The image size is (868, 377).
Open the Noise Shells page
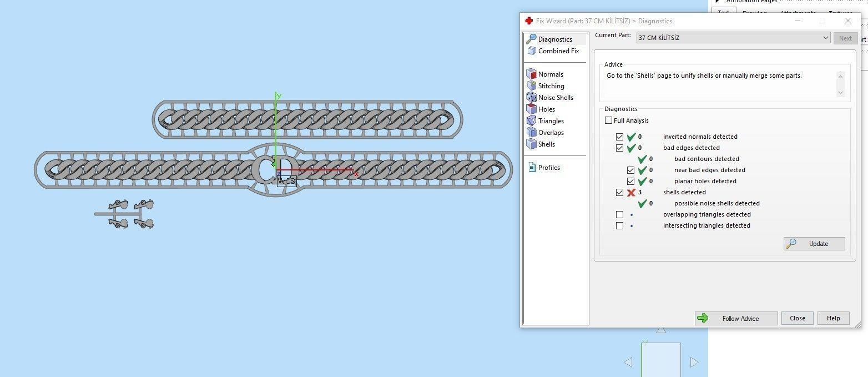pyautogui.click(x=556, y=98)
